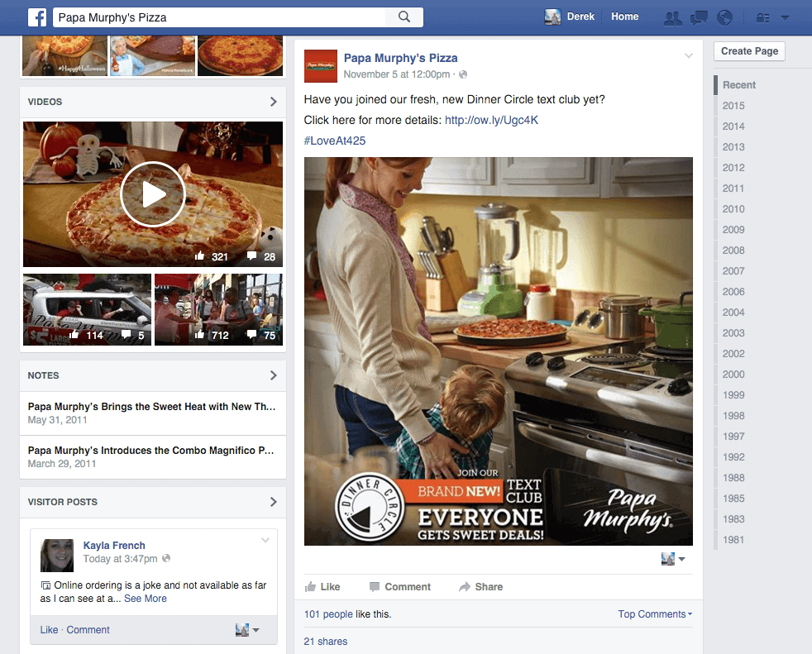Jump to 2010 in timeline
812x654 pixels.
(733, 209)
